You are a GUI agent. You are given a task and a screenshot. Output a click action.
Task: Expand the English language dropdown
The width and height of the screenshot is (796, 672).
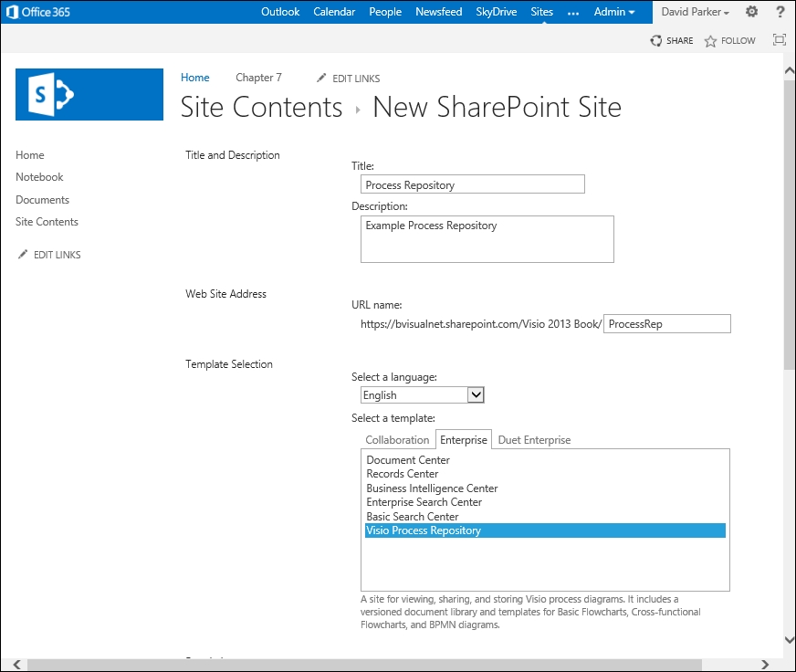475,395
